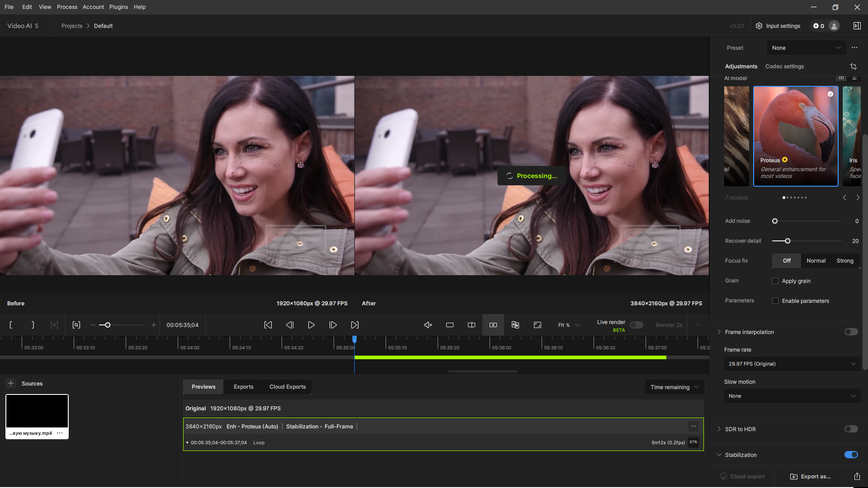Enable the Frame interpolation toggle
This screenshot has height=488, width=868.
click(x=851, y=332)
